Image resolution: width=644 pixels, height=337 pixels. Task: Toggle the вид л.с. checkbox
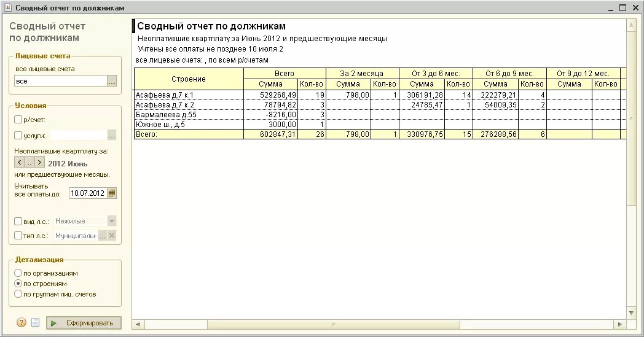18,221
